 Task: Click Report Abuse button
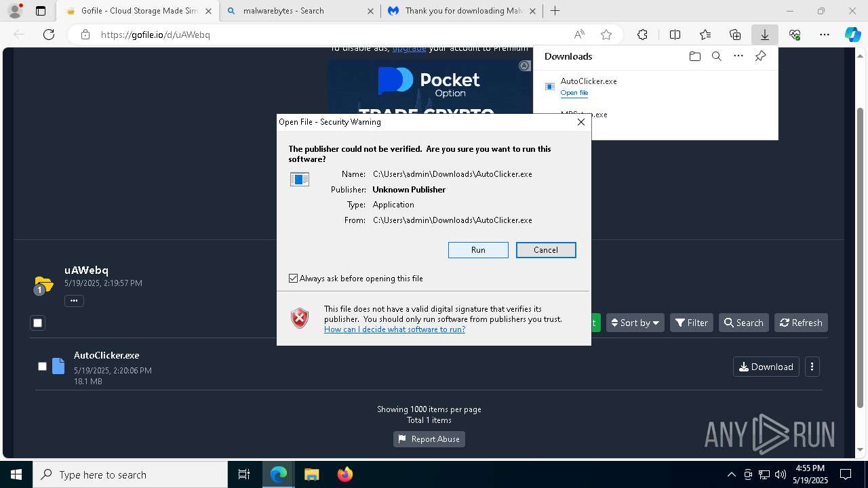point(429,439)
